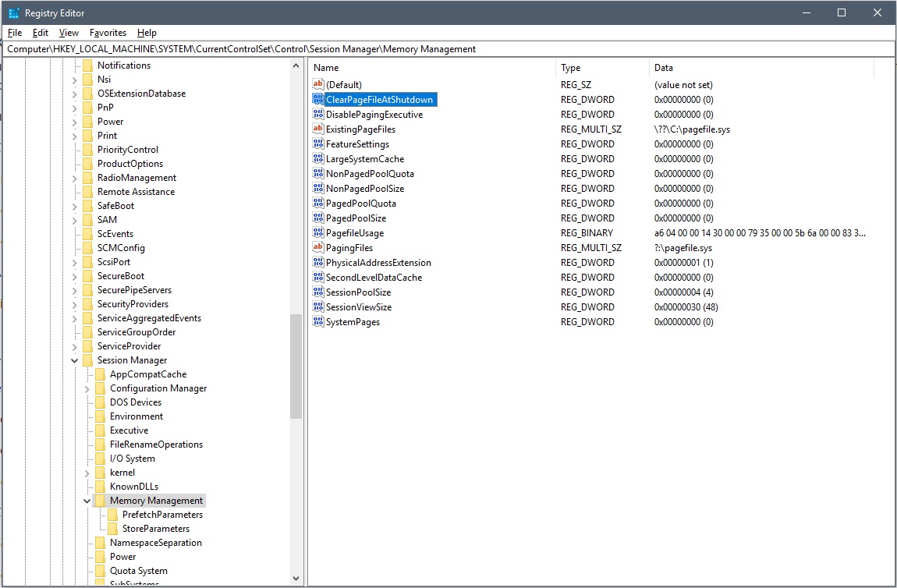Click the DWORD icon next to LargeSystemCache

318,158
